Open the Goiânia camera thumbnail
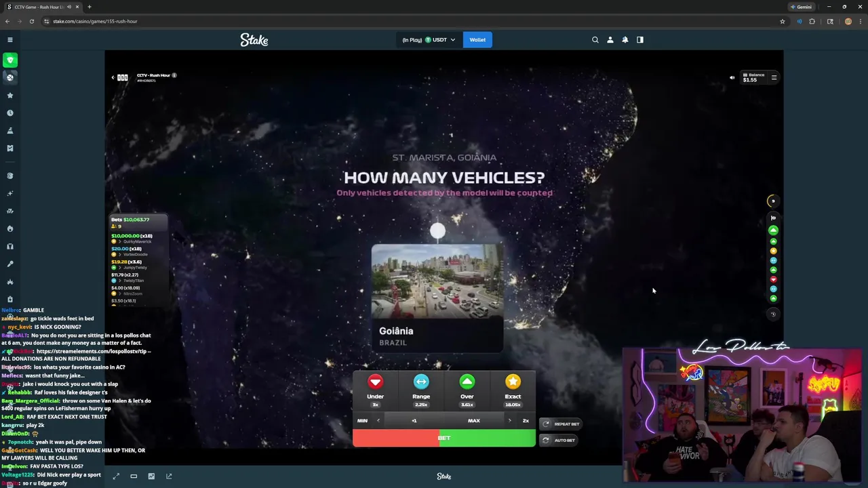The image size is (868, 488). click(x=437, y=298)
